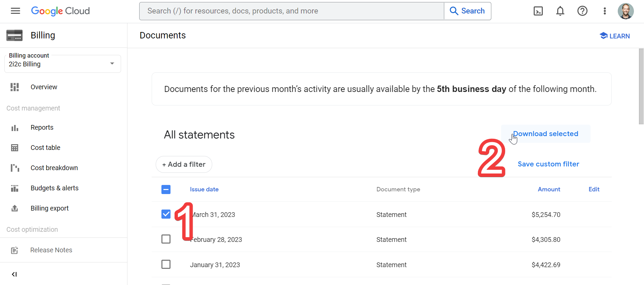Open the main navigation hamburger menu
The height and width of the screenshot is (285, 644).
(15, 11)
